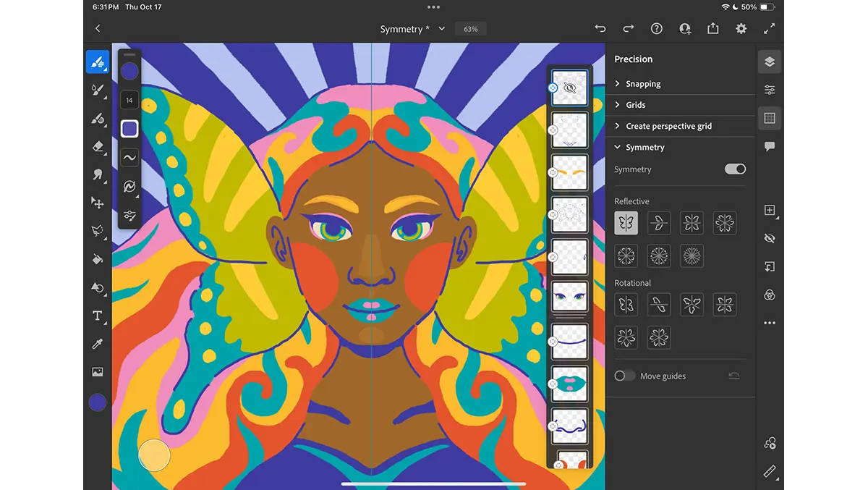868x490 pixels.
Task: Click the Undo arrow
Action: point(600,29)
